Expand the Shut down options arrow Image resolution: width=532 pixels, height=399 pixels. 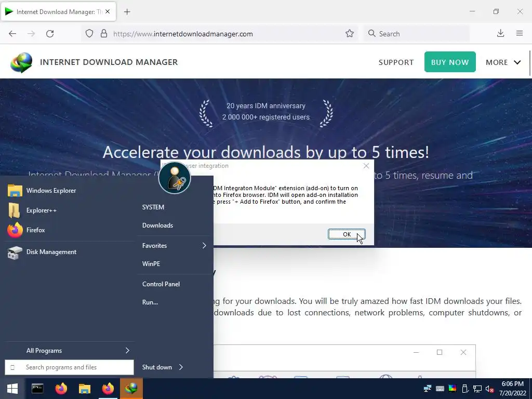(x=181, y=367)
